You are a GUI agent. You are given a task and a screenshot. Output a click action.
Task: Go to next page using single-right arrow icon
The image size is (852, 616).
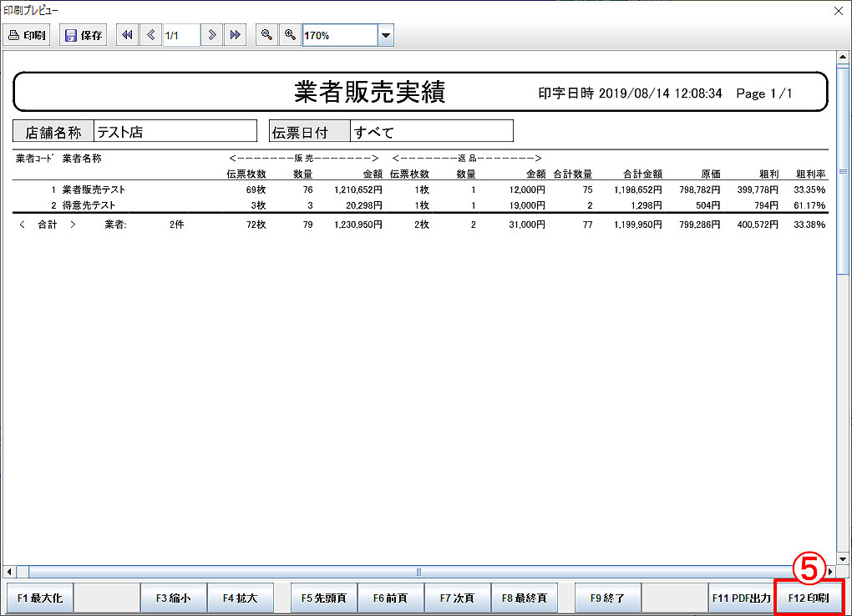tap(212, 35)
